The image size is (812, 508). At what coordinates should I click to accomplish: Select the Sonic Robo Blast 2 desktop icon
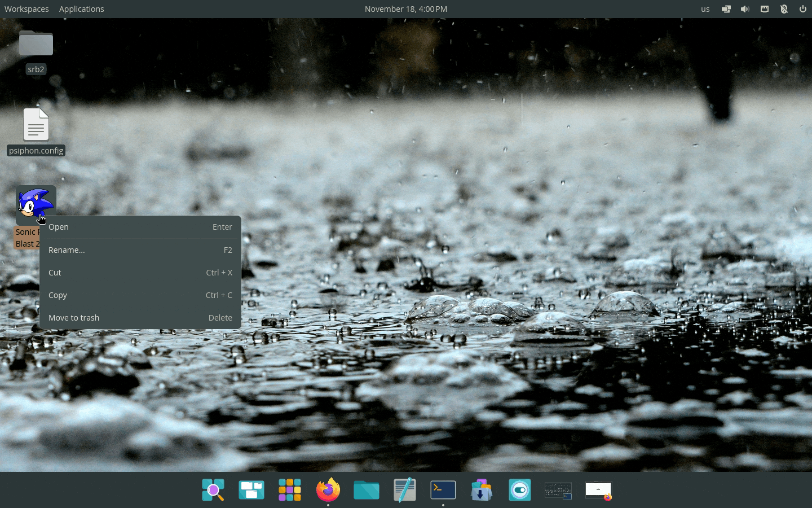tap(36, 204)
